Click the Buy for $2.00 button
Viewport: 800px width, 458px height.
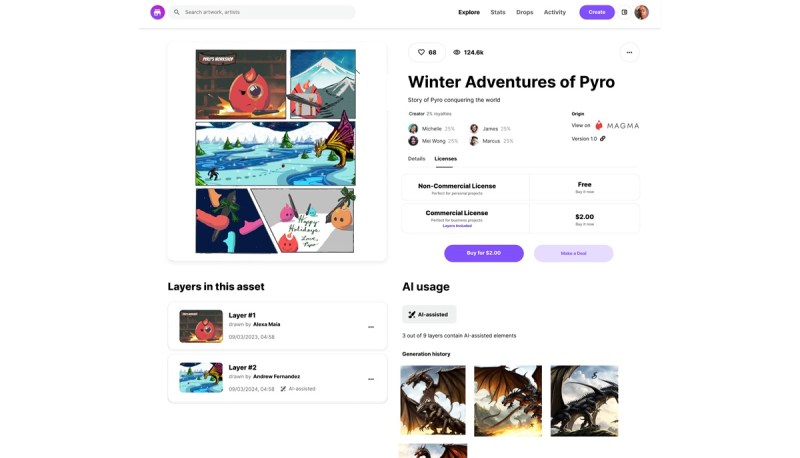tap(484, 253)
